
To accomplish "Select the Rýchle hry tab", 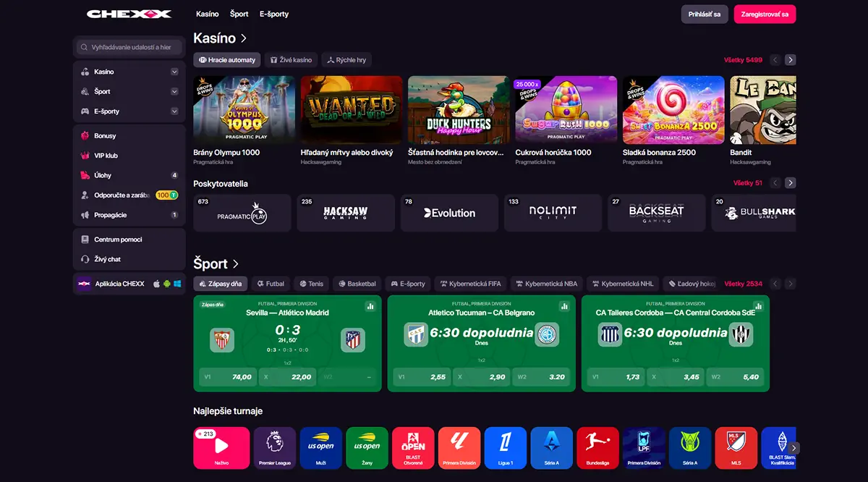I will (346, 60).
